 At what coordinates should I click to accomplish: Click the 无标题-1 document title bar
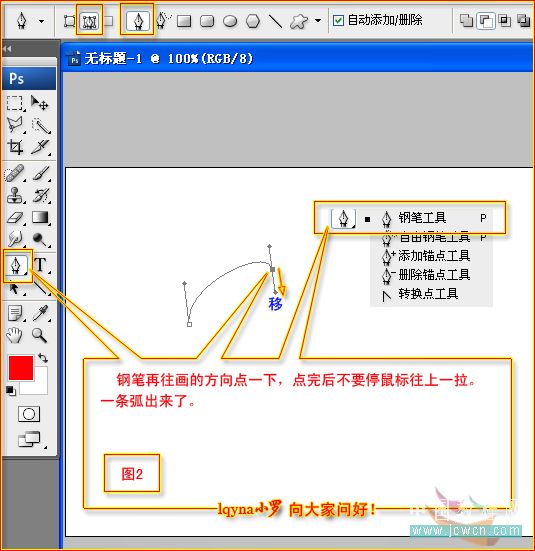pyautogui.click(x=298, y=58)
